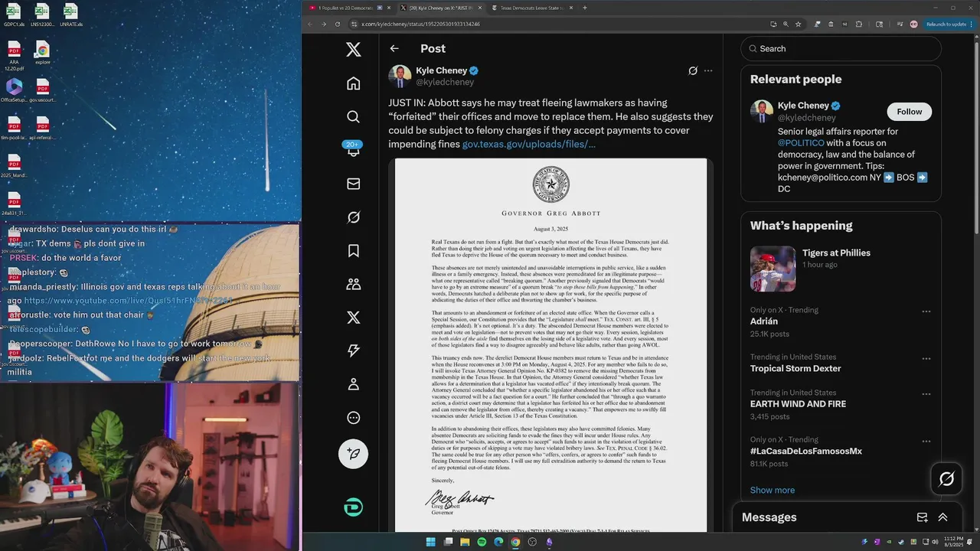Screen dimensions: 980x551
Task: Open Tigers at Phillies event
Action: pos(836,253)
